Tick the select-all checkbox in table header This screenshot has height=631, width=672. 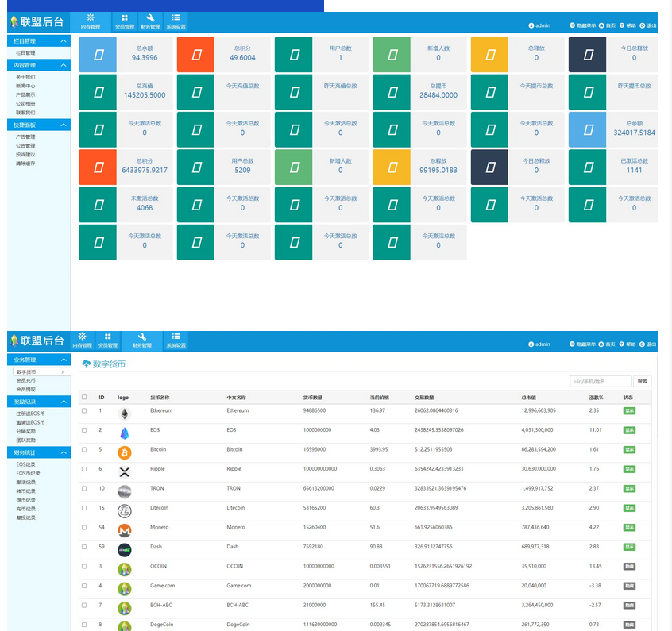click(x=84, y=397)
